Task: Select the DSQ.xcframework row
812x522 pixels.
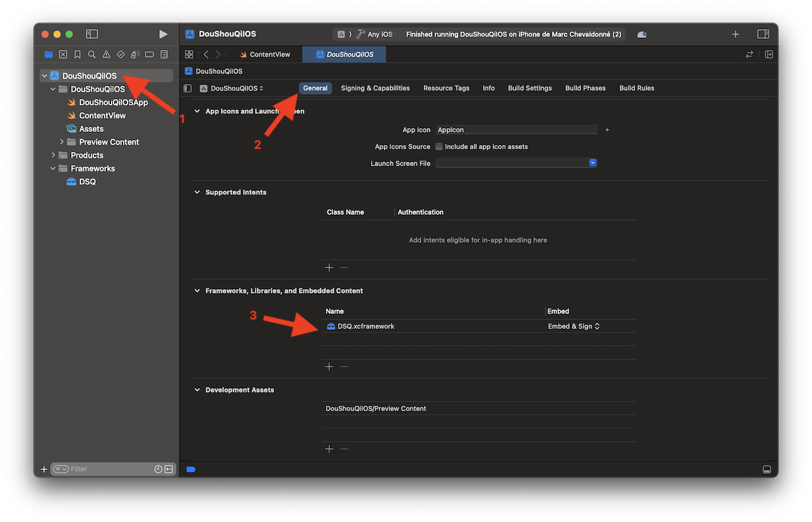Action: click(478, 326)
